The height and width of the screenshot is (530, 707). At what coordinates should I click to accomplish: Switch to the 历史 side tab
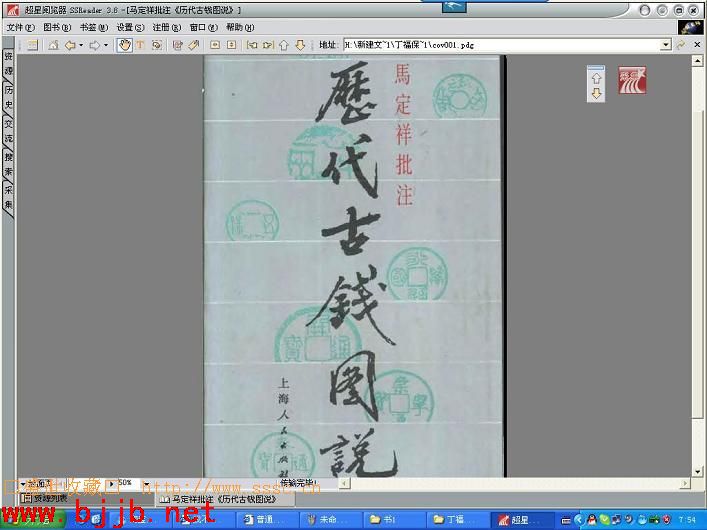pos(9,97)
